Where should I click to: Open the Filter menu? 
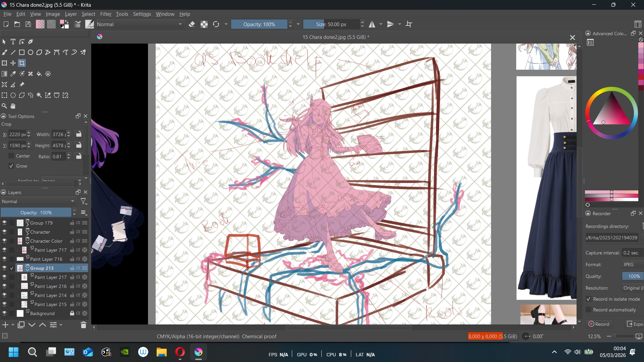point(105,14)
